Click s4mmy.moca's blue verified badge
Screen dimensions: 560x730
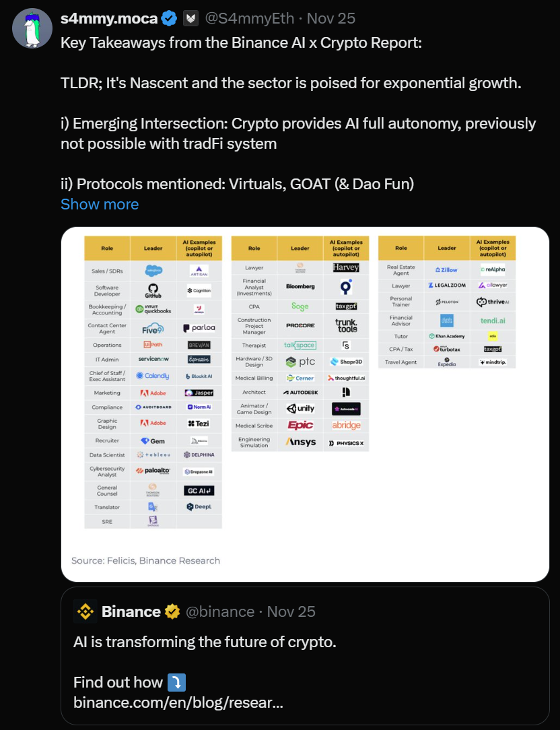coord(168,18)
